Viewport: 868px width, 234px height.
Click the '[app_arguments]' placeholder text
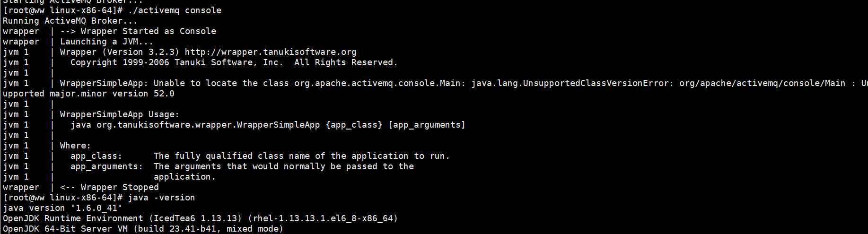[427, 125]
